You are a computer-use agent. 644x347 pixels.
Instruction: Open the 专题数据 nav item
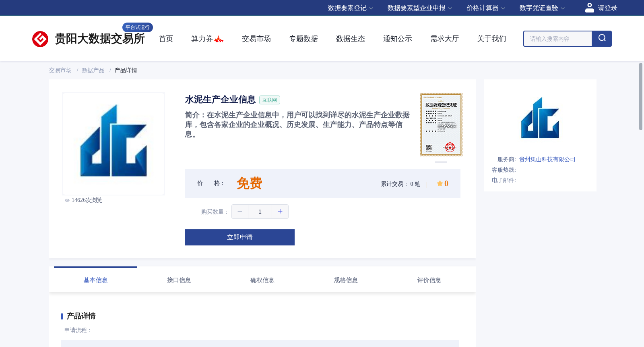point(303,39)
